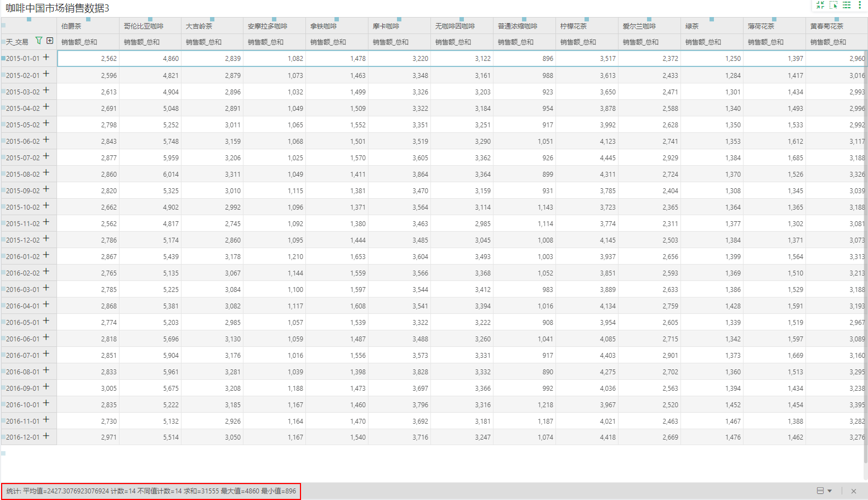Select the 哥伦比亚咖啡 column header
Viewport: 868px width, 500px height.
tap(144, 26)
